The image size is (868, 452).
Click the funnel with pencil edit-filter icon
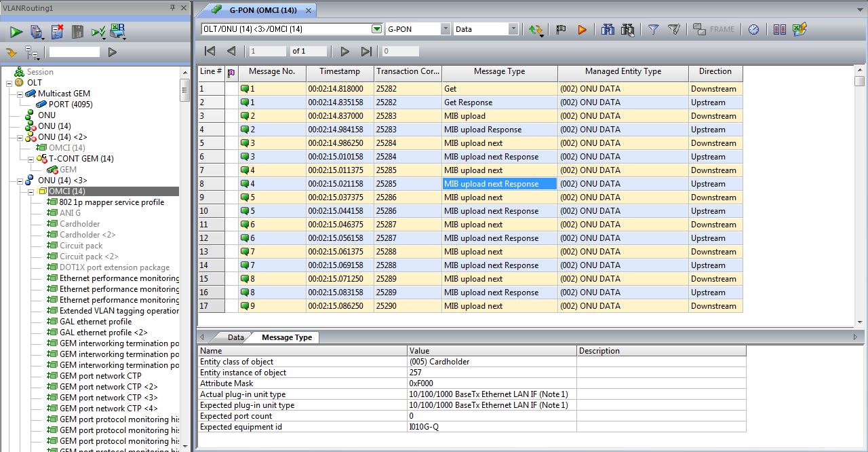[673, 29]
